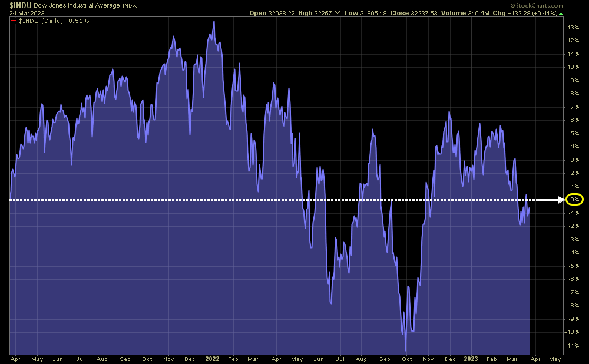This screenshot has width=589, height=364.
Task: Click the Close 32237.53 value
Action: [x=414, y=13]
